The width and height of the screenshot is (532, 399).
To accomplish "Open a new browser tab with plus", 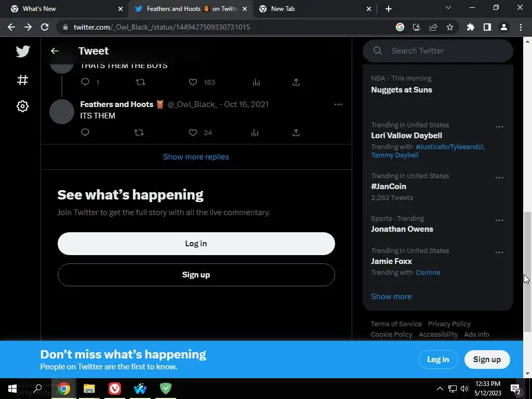I will tap(389, 9).
